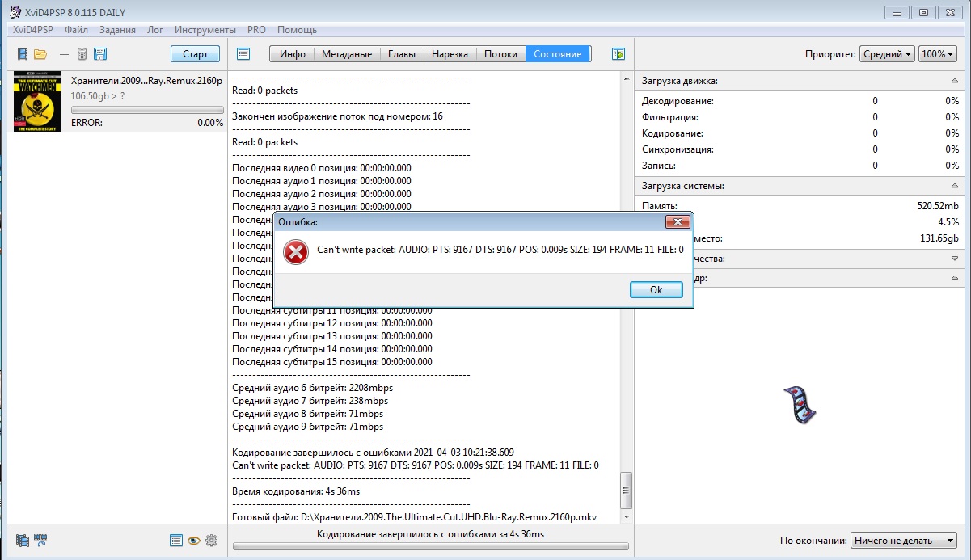971x560 pixels.
Task: Open the 100% dropdown
Action: (x=938, y=54)
